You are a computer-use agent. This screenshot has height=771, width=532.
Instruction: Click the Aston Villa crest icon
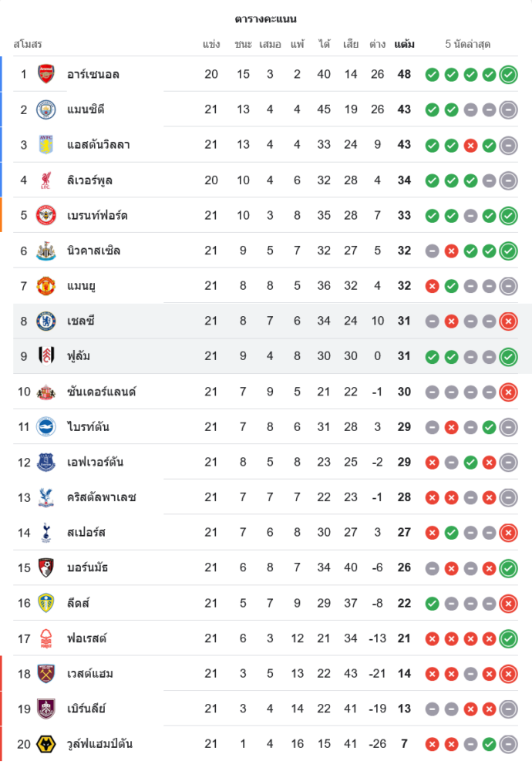pyautogui.click(x=46, y=145)
